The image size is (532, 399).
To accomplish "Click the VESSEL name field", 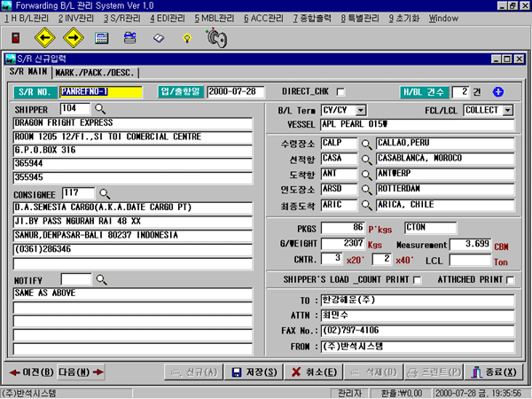I will pos(418,124).
